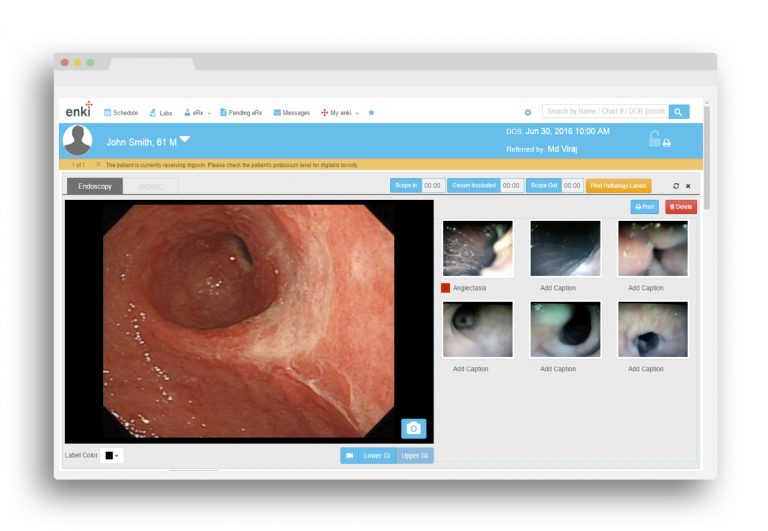Click the printer icon in patient header
Image resolution: width=768 pixels, height=531 pixels.
pos(667,143)
